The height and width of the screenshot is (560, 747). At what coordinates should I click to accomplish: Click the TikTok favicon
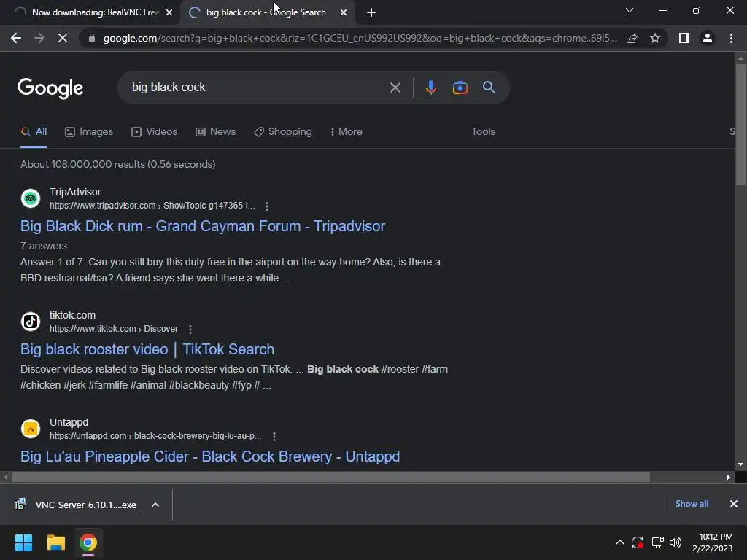tap(31, 322)
